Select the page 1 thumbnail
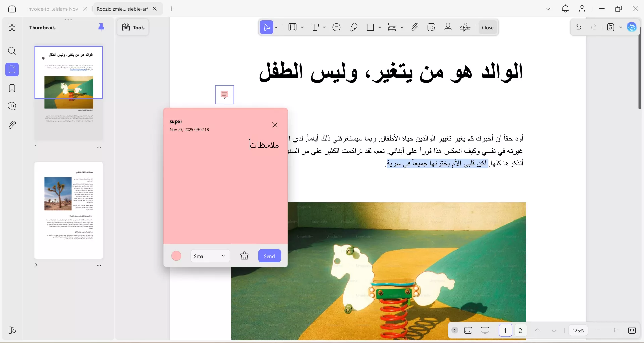This screenshot has width=644, height=343. [68, 93]
